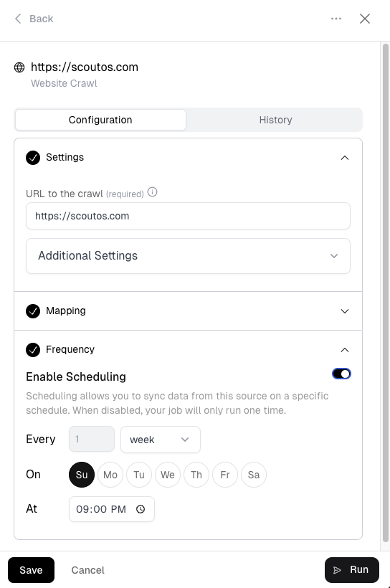
Task: Disable the Enable Scheduling switch
Action: [342, 374]
